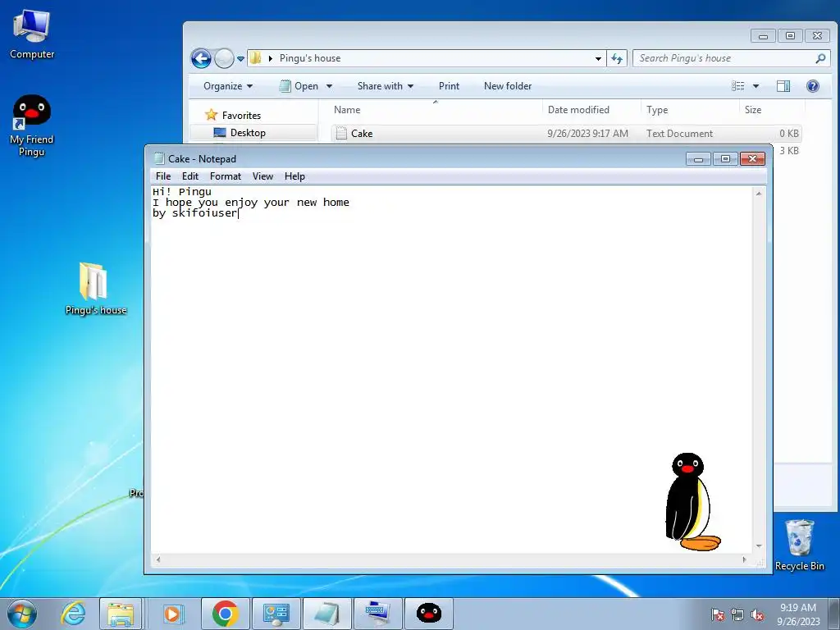Click the Action Center flag tray icon
Viewport: 840px width, 630px height.
pos(718,614)
